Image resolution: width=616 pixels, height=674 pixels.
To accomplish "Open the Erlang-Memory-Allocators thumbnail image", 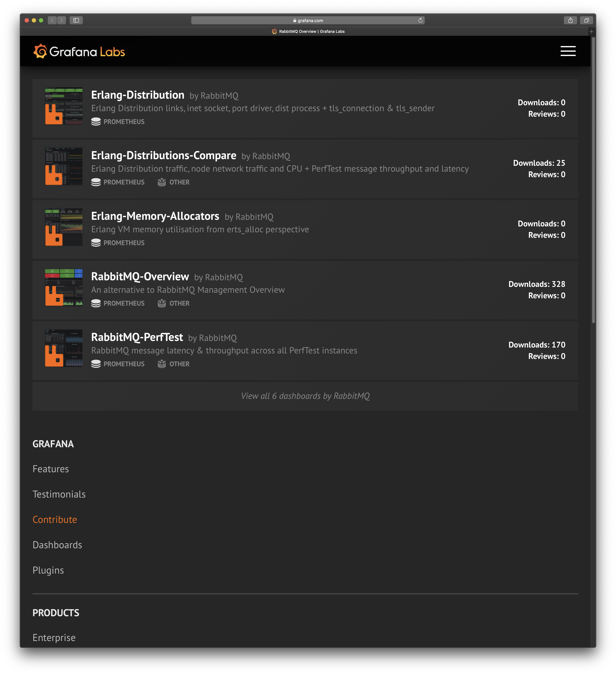I will 64,227.
